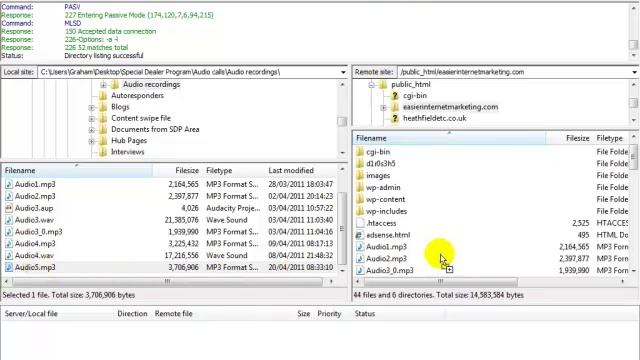Select the Blogs folder in local tree

(x=120, y=107)
